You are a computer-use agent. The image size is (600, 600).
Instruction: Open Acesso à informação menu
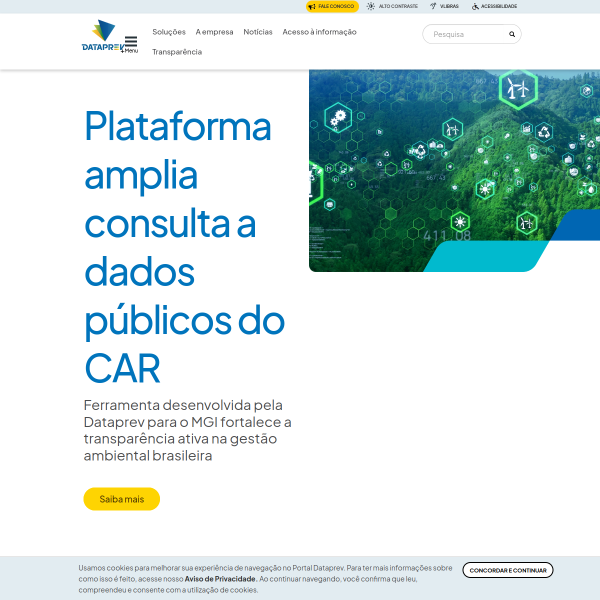(x=320, y=32)
